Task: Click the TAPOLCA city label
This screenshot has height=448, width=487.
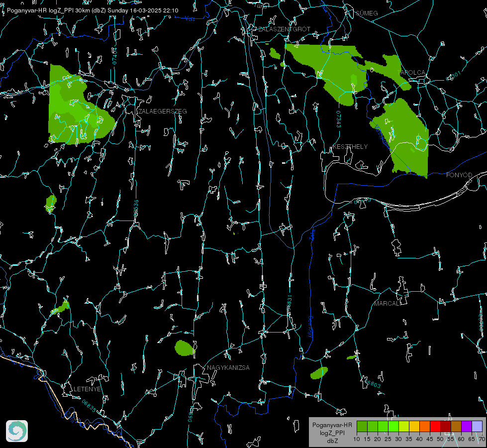Action: (411, 73)
